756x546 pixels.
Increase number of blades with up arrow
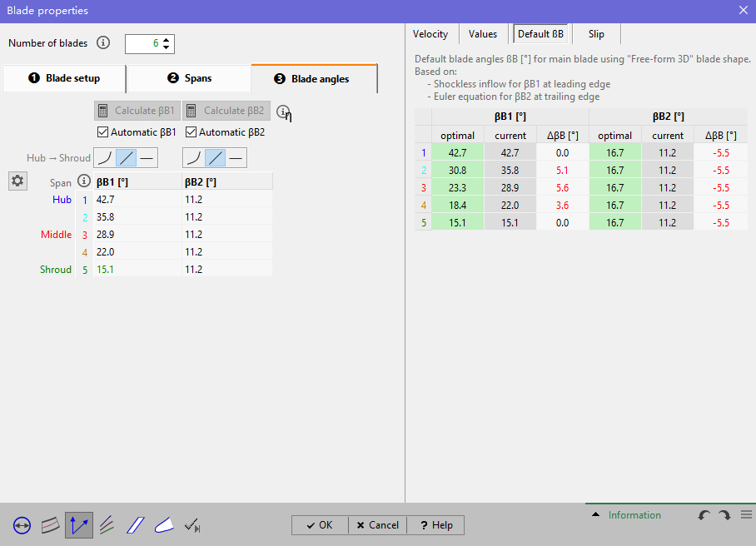(167, 39)
